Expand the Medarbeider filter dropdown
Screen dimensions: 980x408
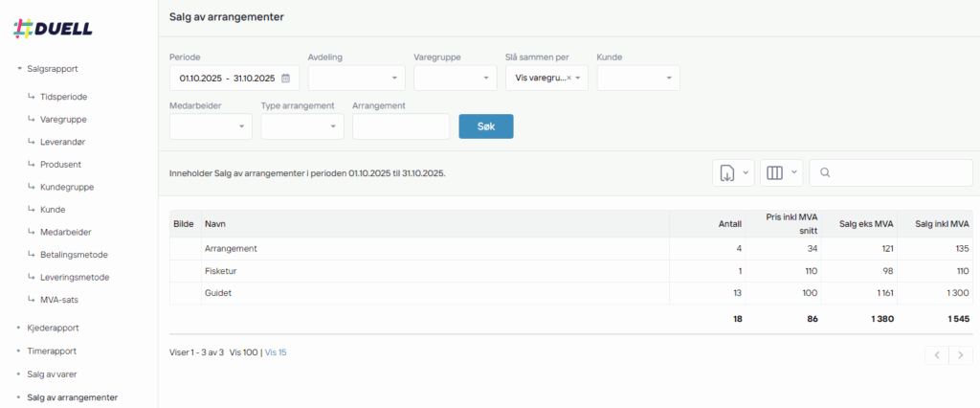click(x=211, y=126)
